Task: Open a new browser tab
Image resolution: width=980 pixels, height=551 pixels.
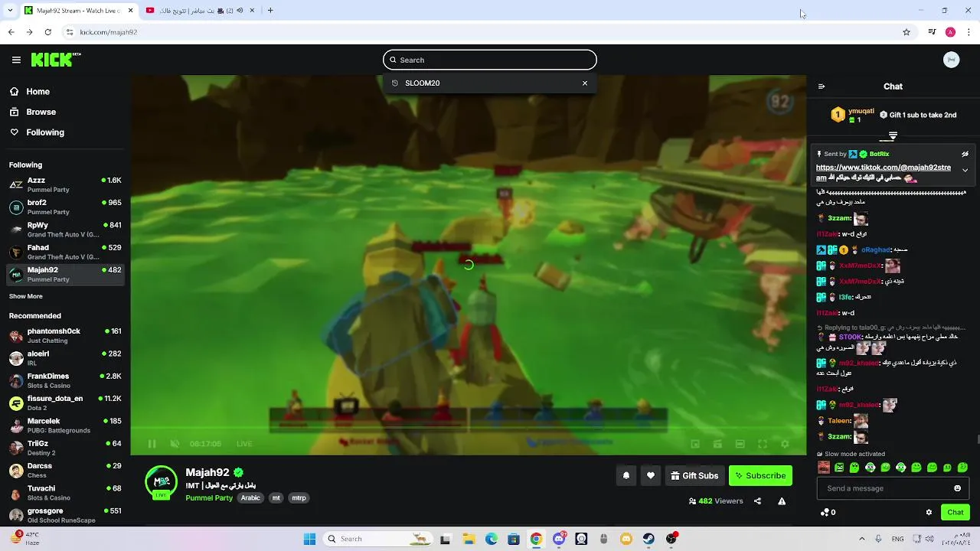Action: coord(270,11)
